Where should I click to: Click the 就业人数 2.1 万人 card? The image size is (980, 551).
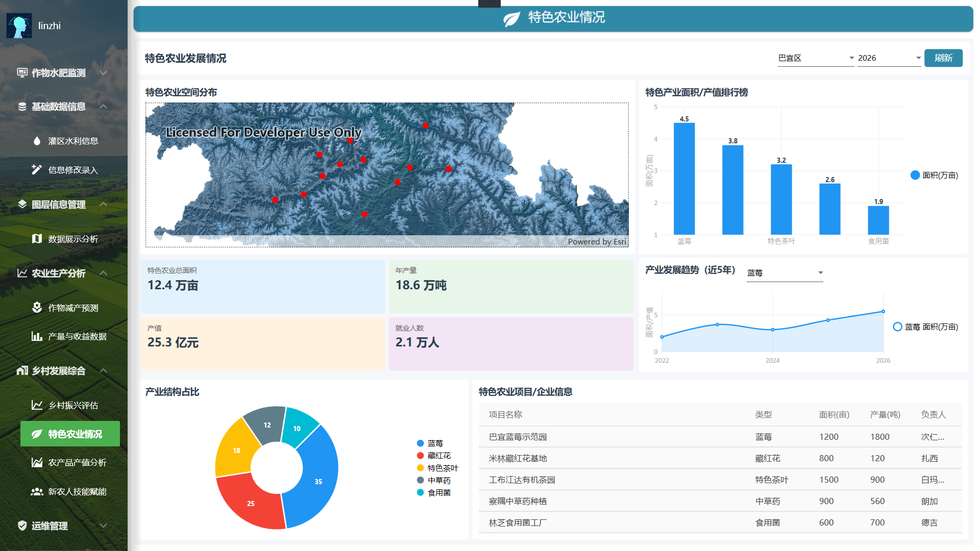point(511,344)
